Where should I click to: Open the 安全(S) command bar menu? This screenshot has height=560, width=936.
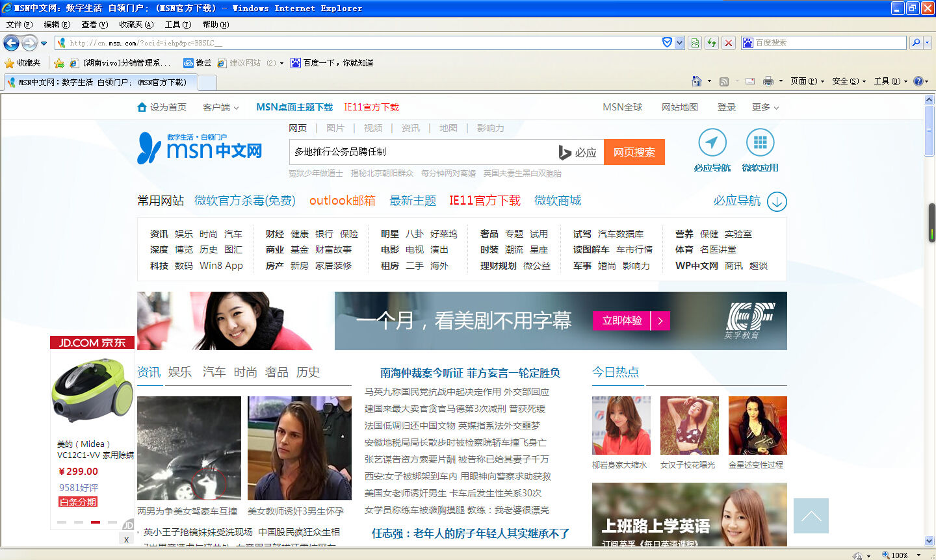848,81
